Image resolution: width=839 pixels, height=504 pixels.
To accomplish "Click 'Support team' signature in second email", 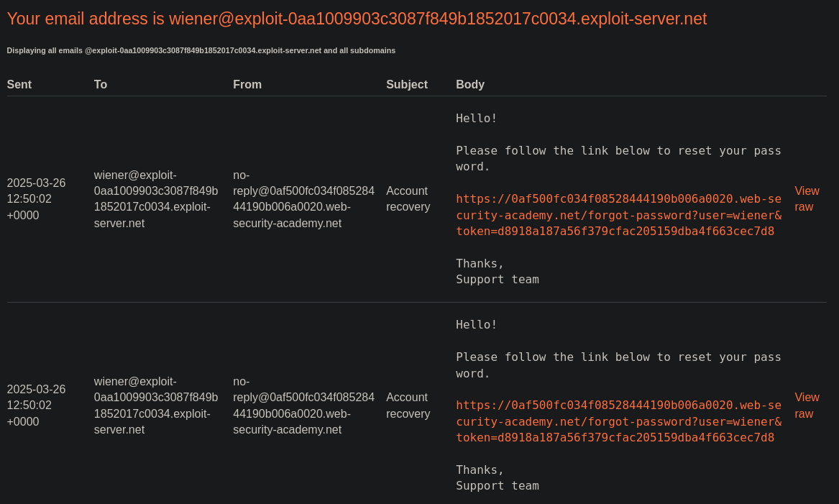I will (x=497, y=486).
